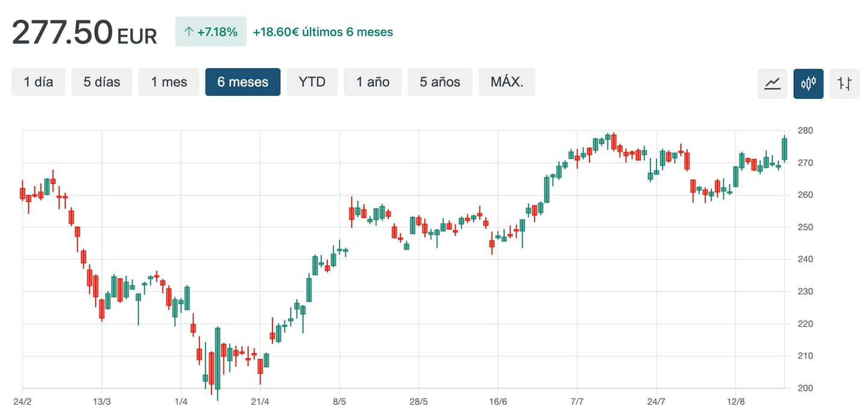Click the "277.50 EUR" price display

tap(84, 33)
